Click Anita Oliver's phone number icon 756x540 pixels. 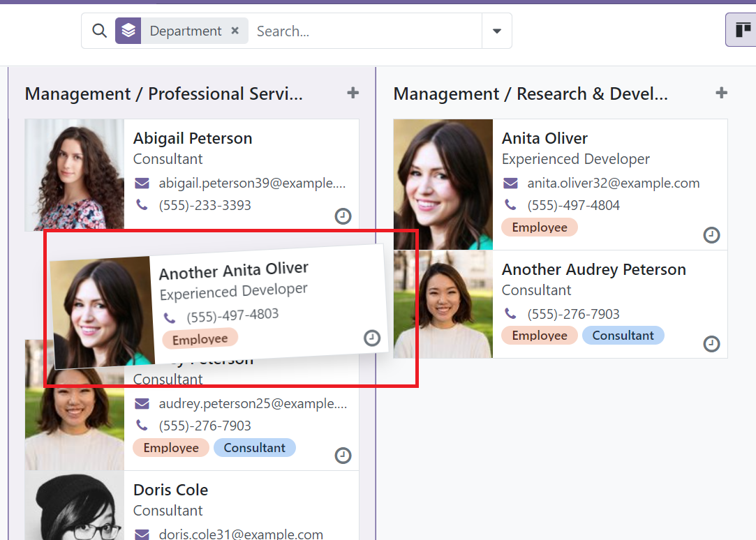(511, 205)
